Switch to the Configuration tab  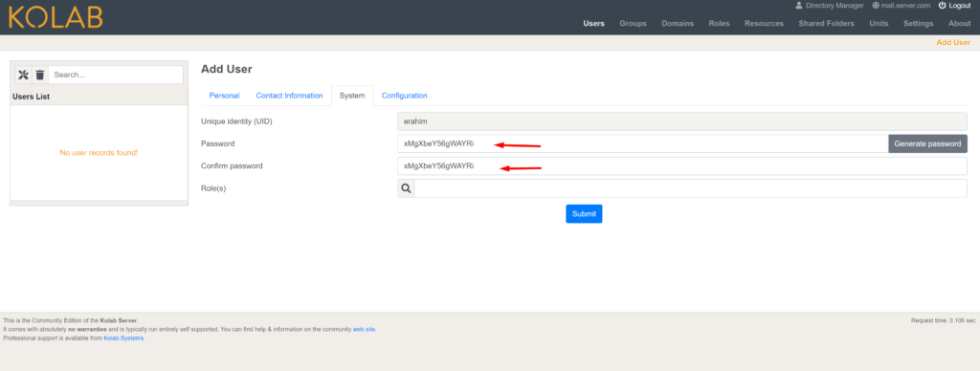pyautogui.click(x=405, y=96)
